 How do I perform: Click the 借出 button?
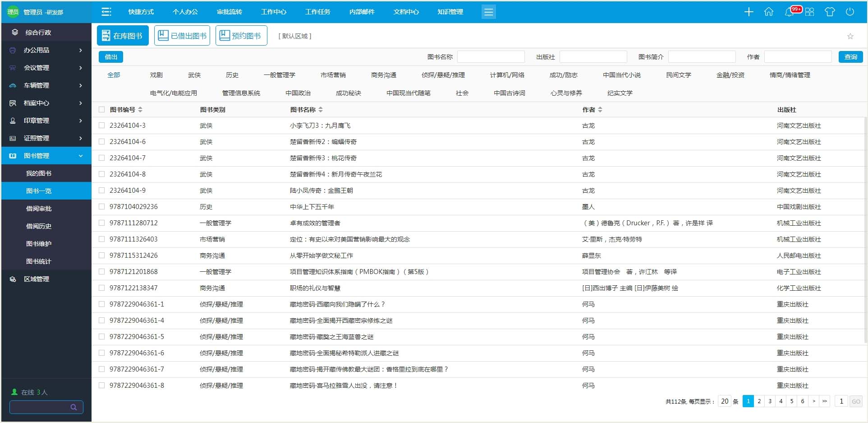(111, 57)
